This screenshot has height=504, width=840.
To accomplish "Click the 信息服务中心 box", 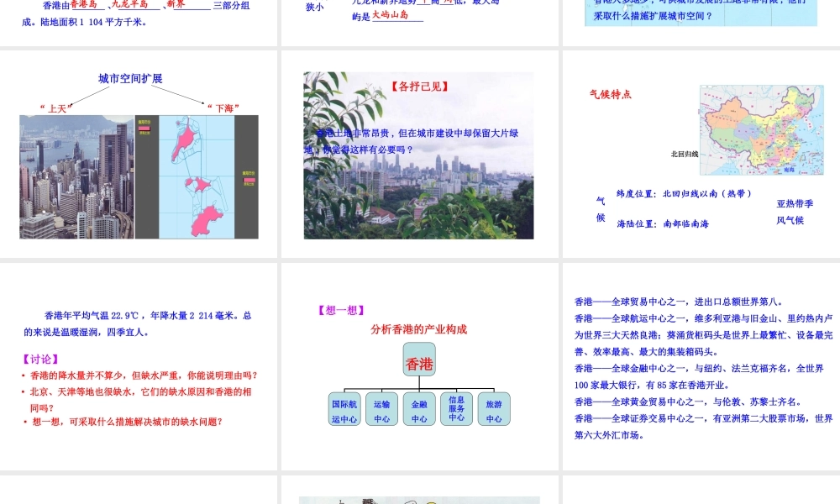I will pos(456,409).
